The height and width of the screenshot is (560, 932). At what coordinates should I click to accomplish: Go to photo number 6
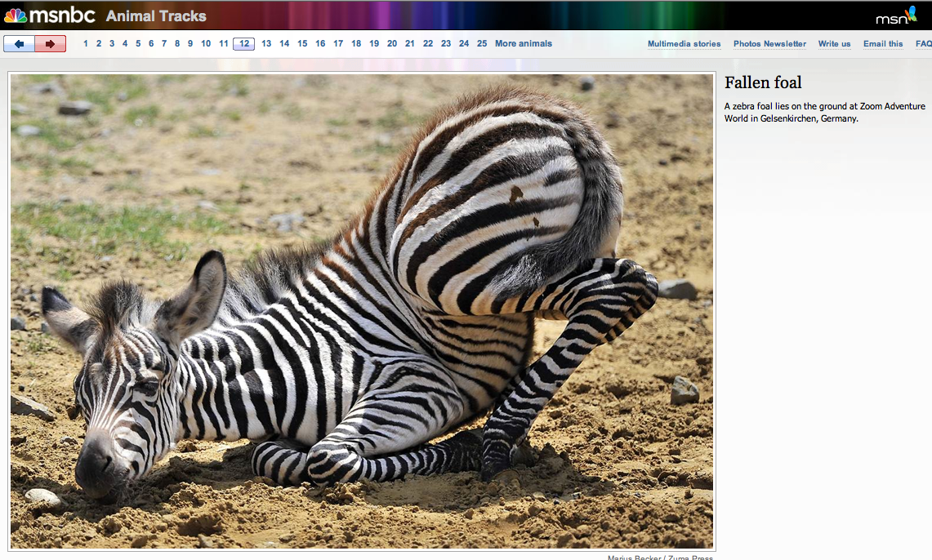(x=151, y=44)
